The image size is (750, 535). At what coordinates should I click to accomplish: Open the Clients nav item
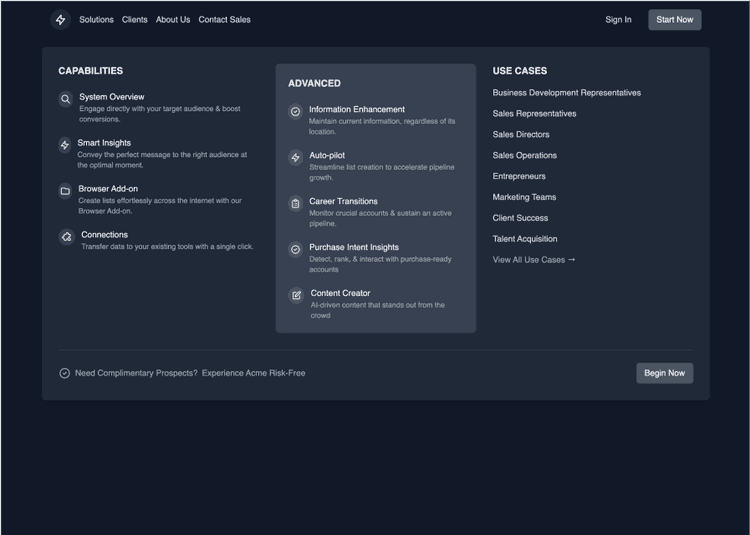(134, 20)
